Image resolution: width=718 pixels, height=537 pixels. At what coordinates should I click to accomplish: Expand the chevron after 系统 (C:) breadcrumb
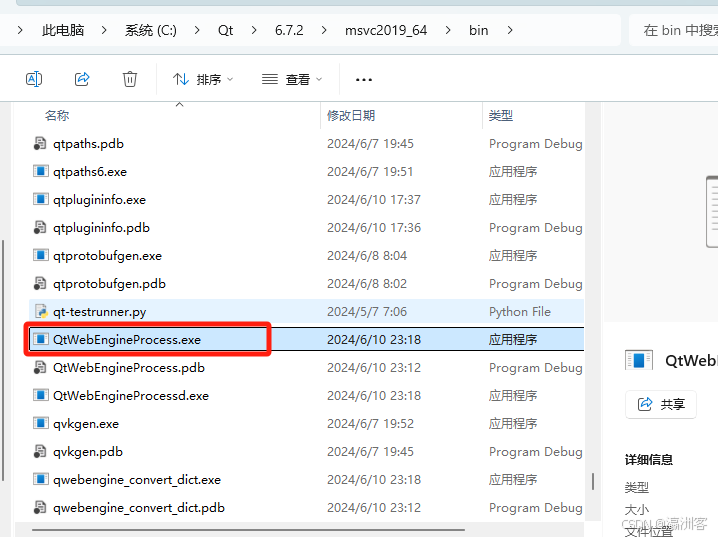point(197,30)
